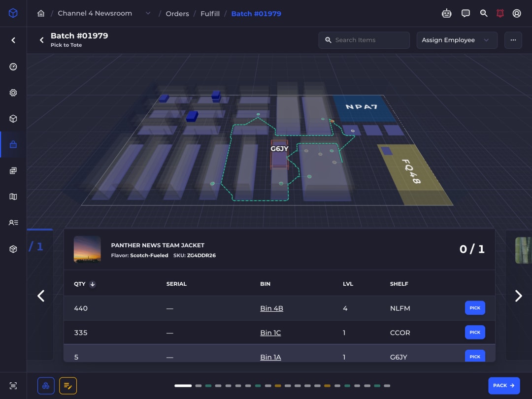Collapse the sidebar with chevron icon
This screenshot has width=532, height=399.
point(13,40)
